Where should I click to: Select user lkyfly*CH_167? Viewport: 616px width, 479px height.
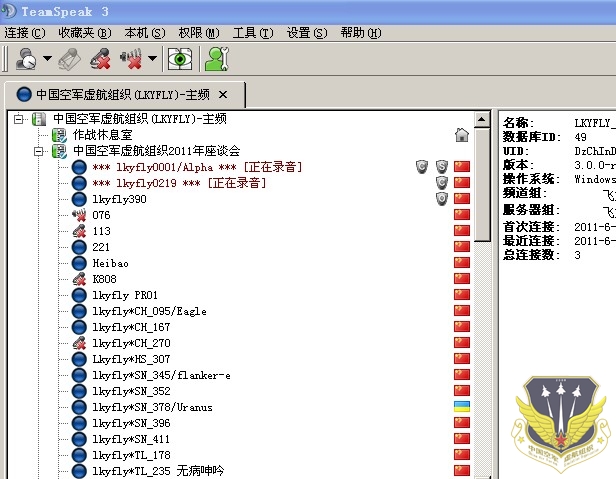(131, 327)
